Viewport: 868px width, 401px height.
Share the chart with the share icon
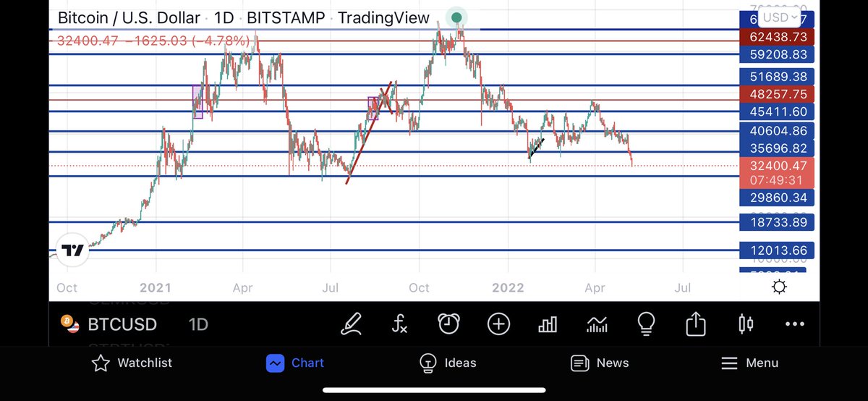click(695, 324)
